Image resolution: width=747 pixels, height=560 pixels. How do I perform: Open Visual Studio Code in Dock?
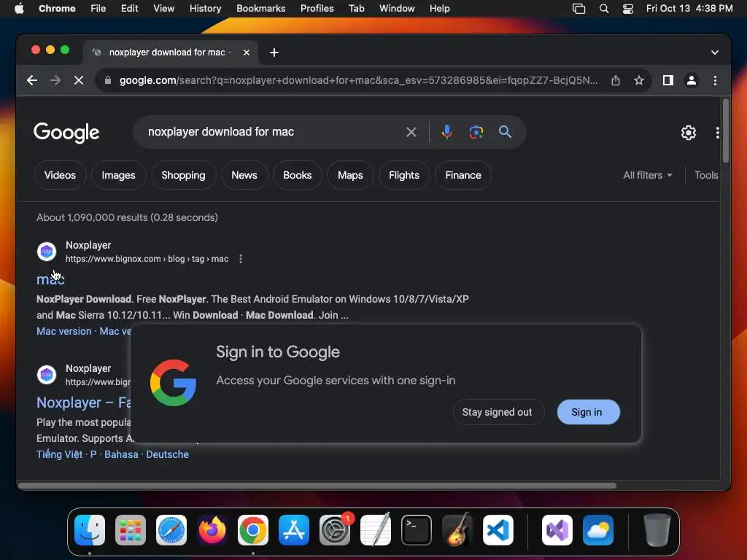point(498,530)
